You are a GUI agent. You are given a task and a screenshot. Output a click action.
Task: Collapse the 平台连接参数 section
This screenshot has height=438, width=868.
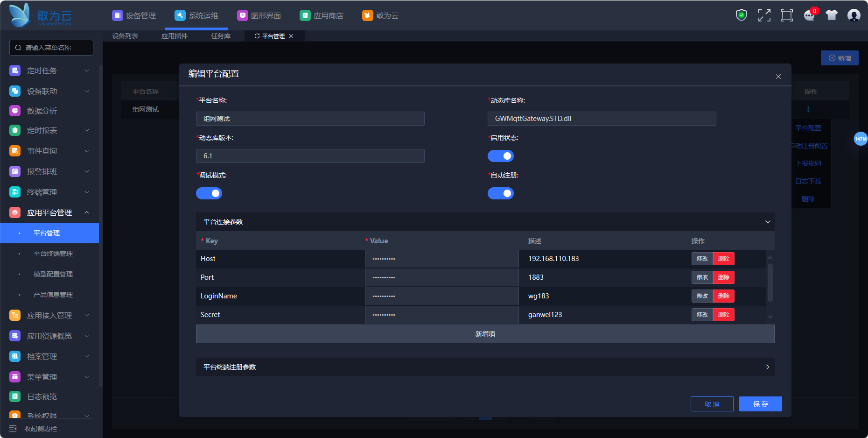767,222
